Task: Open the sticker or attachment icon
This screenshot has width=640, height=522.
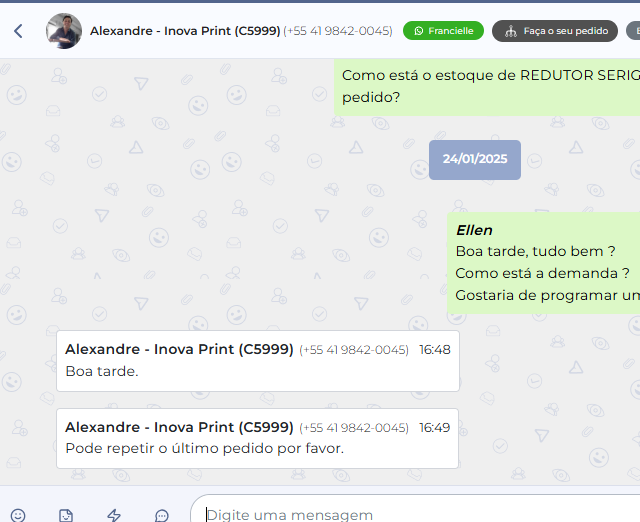Action: pyautogui.click(x=66, y=515)
